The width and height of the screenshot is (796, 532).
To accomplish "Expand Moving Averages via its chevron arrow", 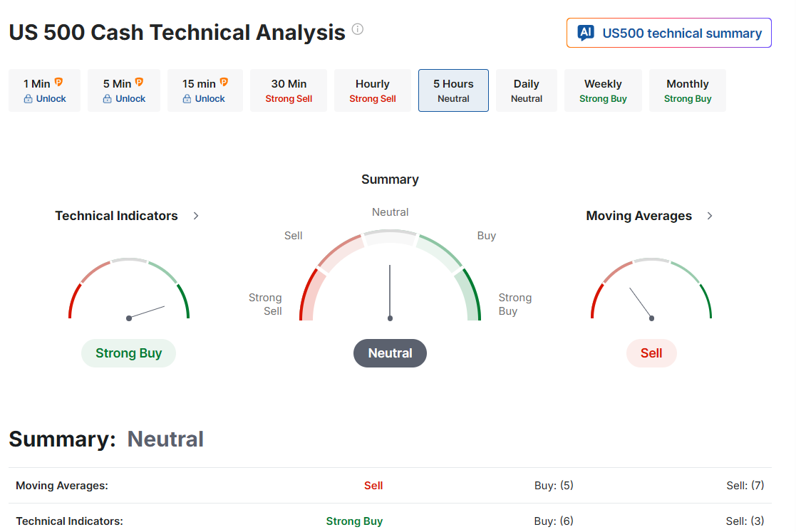I will (x=710, y=216).
